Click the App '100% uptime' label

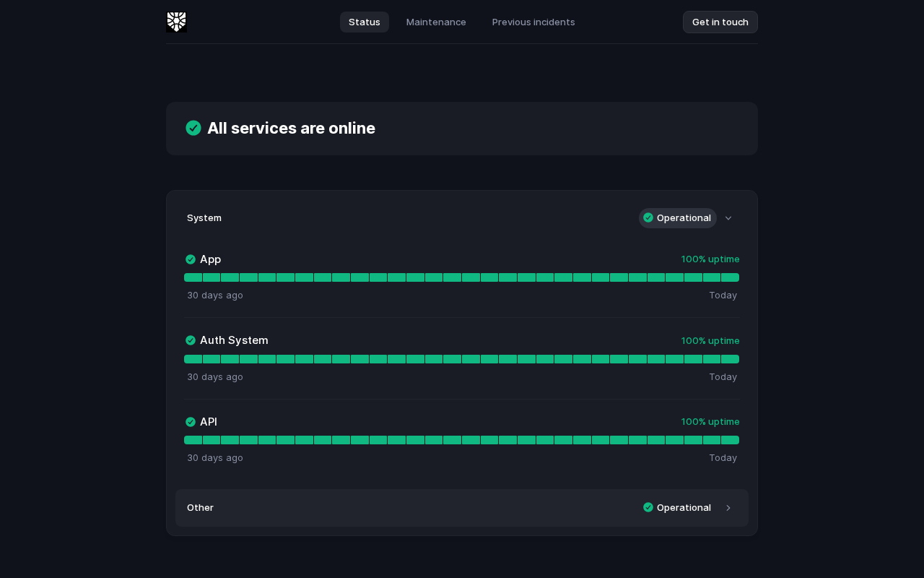710,259
